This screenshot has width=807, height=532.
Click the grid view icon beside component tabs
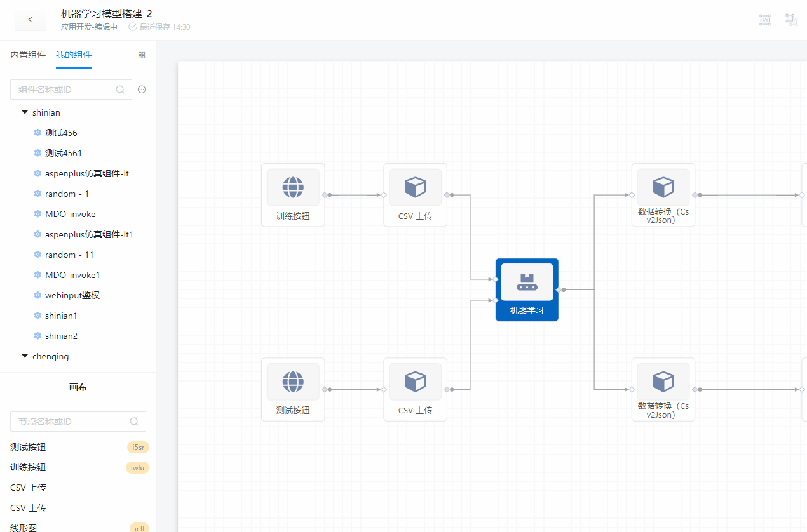point(142,55)
